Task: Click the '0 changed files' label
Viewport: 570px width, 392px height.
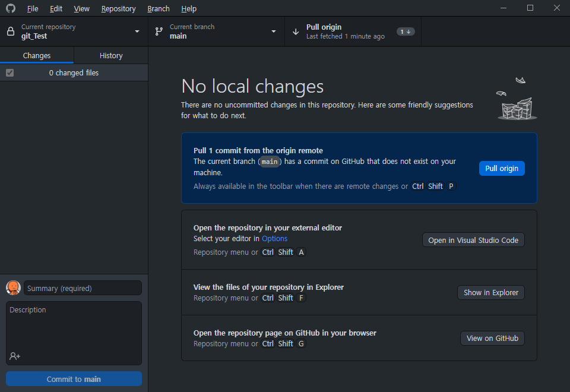Action: pyautogui.click(x=74, y=72)
